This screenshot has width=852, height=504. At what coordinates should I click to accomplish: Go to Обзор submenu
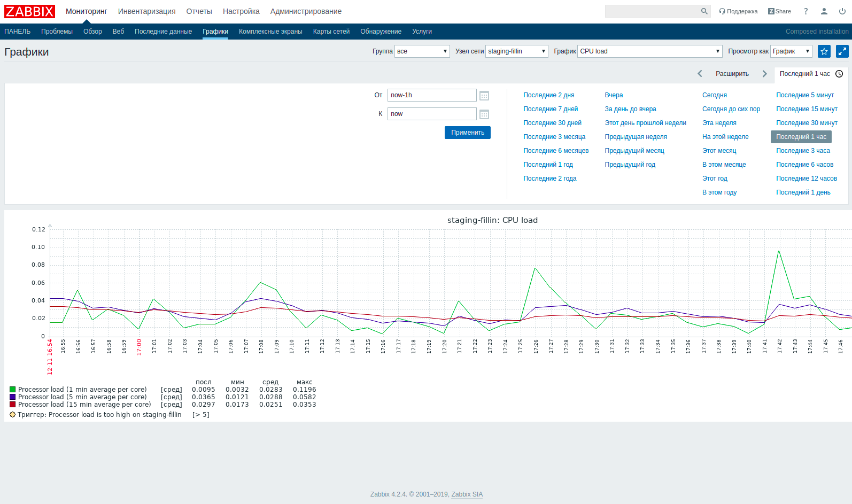[x=92, y=32]
